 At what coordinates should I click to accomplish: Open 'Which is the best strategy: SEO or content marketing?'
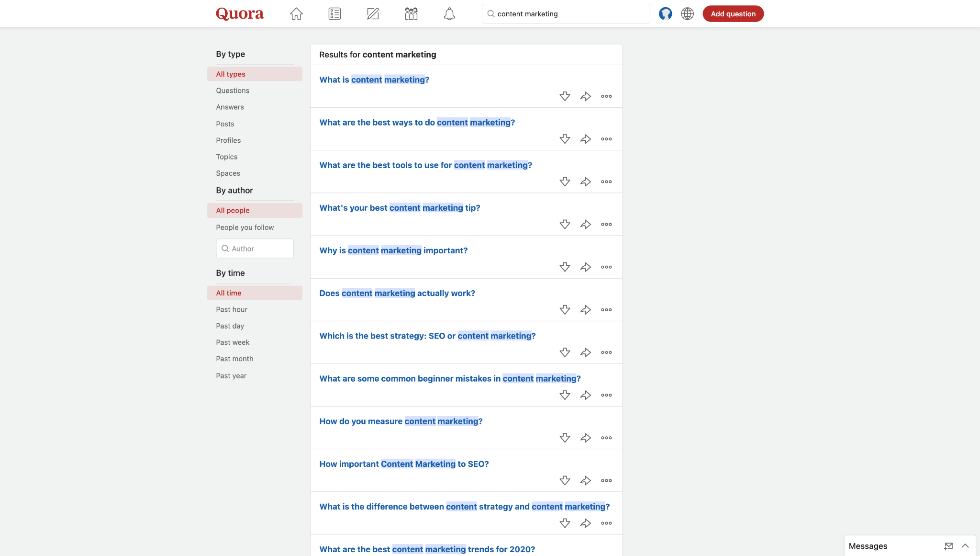pyautogui.click(x=427, y=336)
